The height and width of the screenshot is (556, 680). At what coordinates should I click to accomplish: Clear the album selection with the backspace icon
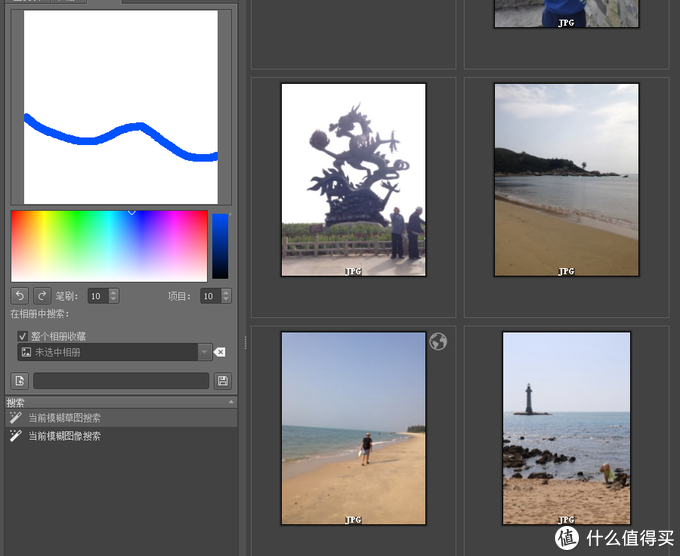tap(220, 352)
